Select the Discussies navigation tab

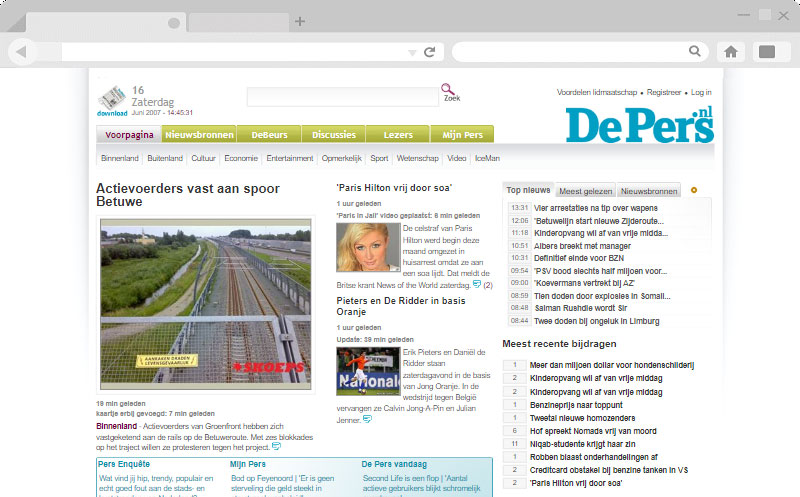[333, 135]
